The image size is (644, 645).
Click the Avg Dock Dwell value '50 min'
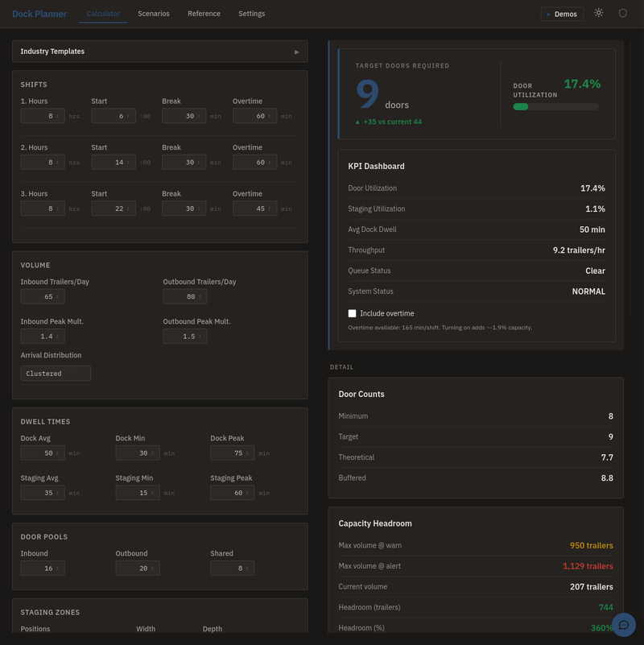click(592, 229)
